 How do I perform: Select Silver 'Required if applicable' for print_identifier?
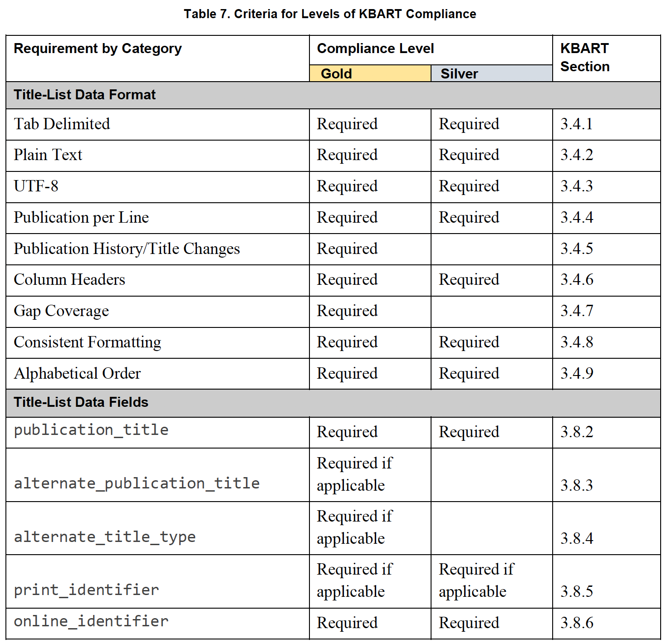(x=476, y=581)
